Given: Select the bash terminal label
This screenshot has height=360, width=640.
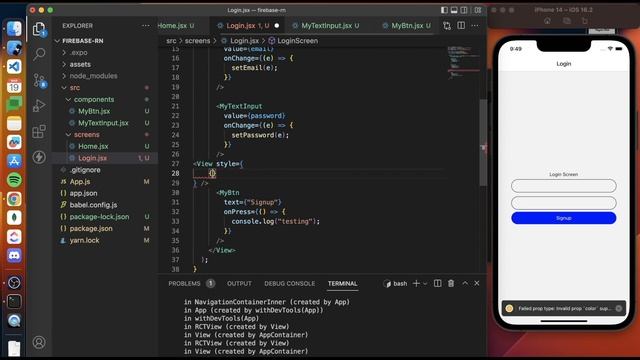Looking at the screenshot, I should click(396, 283).
